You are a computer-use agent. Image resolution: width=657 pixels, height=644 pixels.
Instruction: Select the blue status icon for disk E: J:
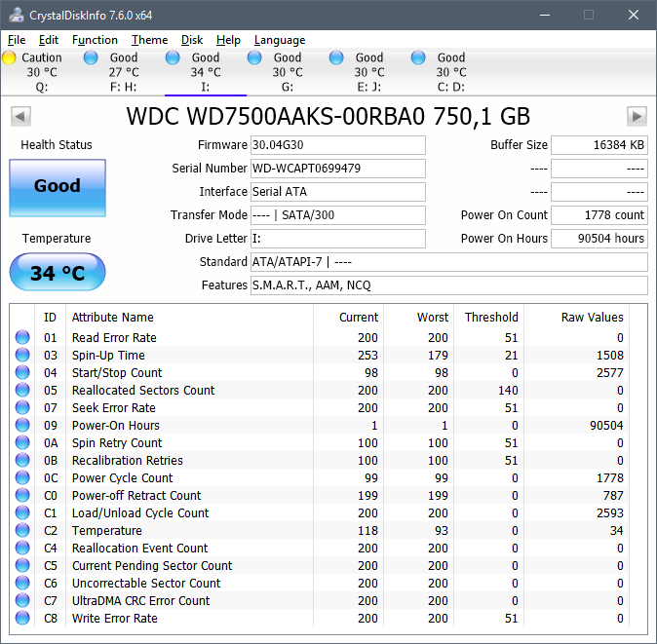pos(336,57)
